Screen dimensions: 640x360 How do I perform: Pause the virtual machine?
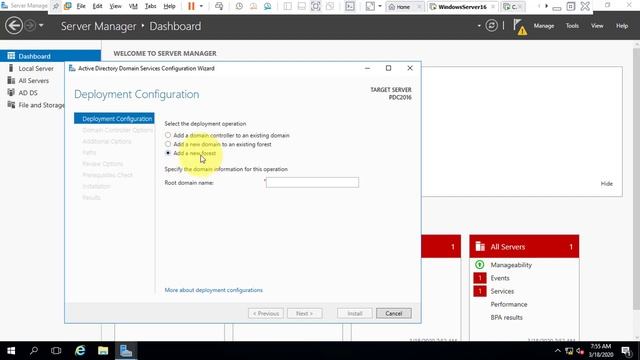click(x=191, y=6)
